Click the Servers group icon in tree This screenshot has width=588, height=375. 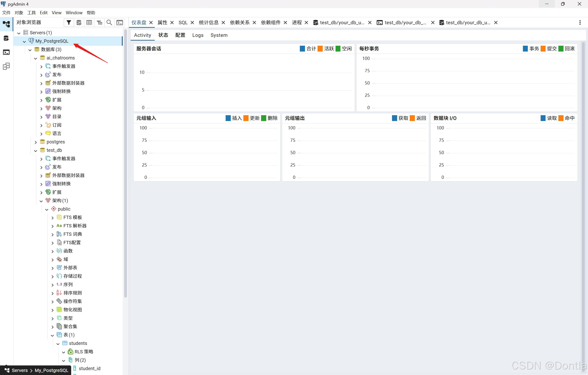26,32
